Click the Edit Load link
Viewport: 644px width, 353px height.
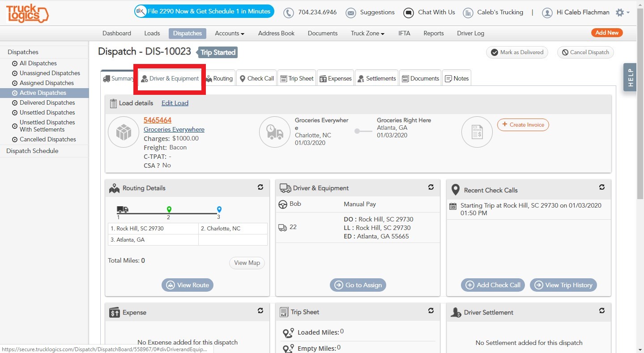[175, 103]
